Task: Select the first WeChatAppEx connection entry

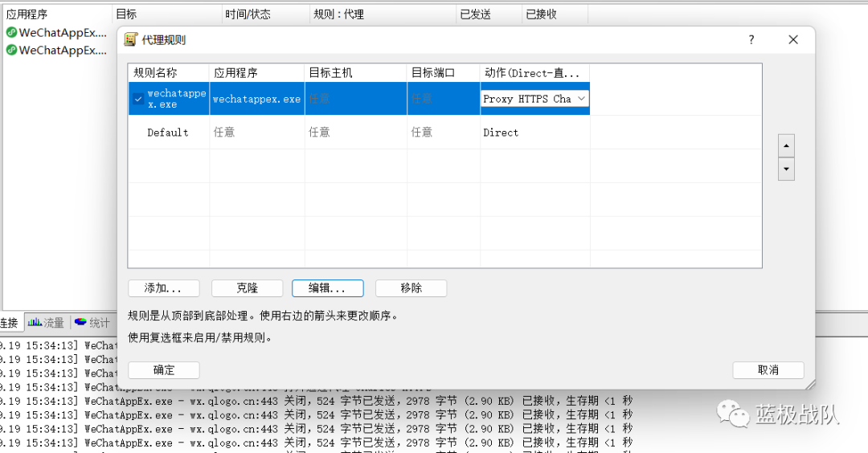Action: click(x=56, y=33)
